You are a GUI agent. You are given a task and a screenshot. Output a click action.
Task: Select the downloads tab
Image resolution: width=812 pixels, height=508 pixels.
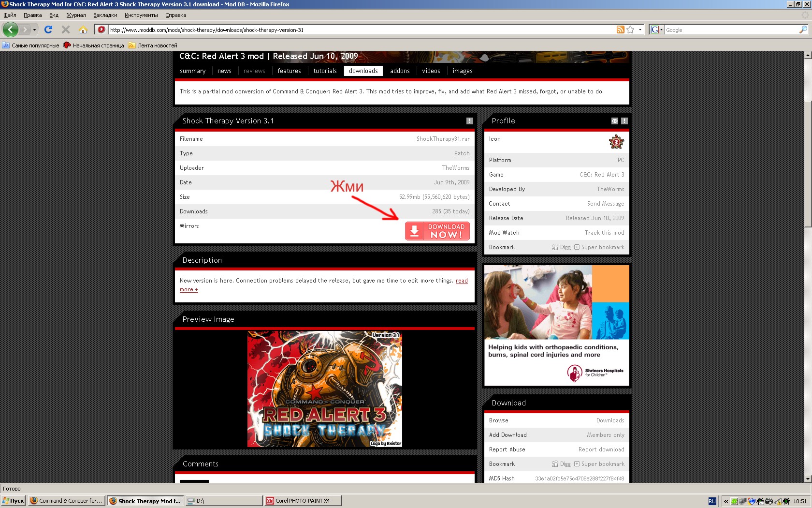[x=363, y=71]
